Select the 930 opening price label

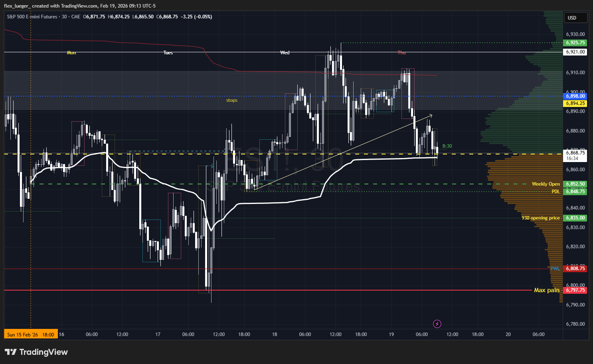point(540,218)
